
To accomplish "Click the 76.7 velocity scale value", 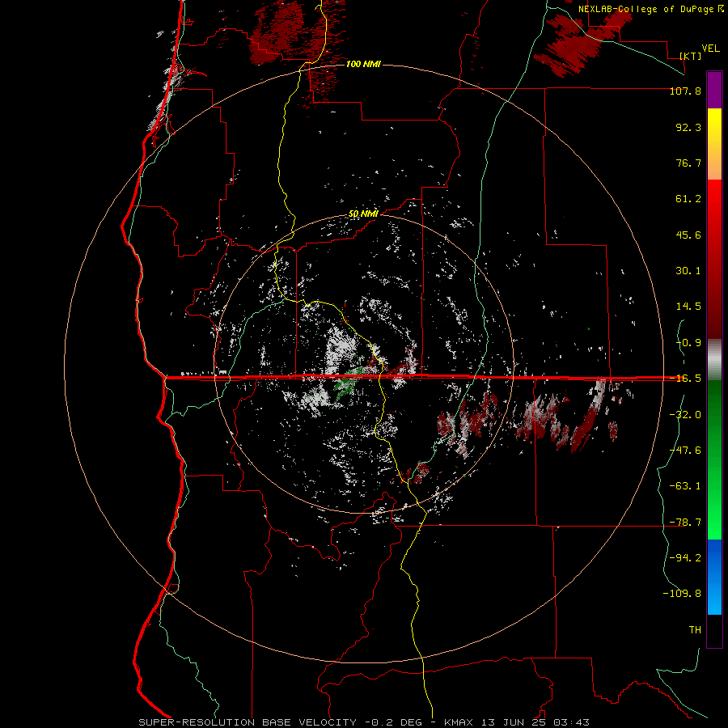I will coord(688,163).
